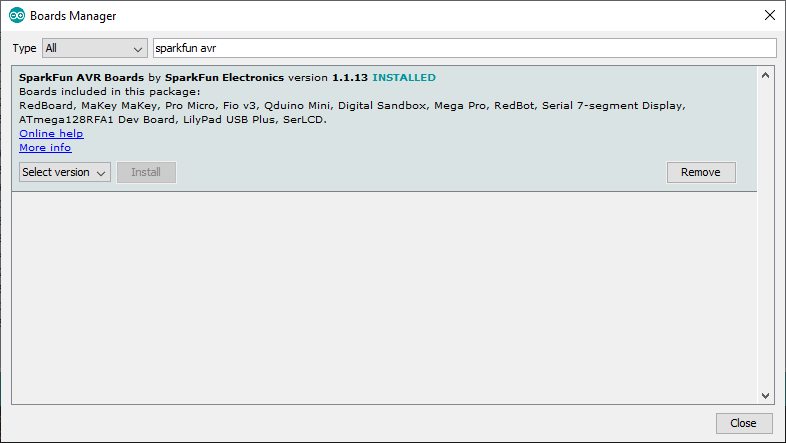
Task: Click the scrollbar down arrow
Action: point(765,395)
